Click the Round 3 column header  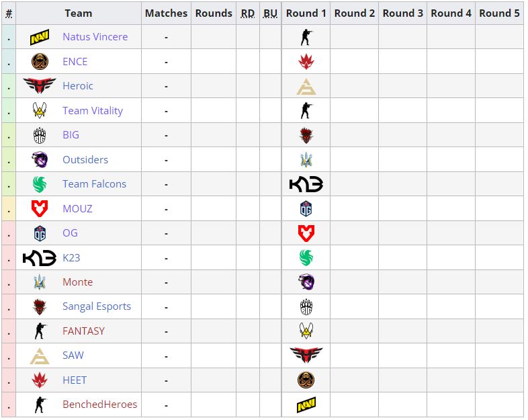402,13
